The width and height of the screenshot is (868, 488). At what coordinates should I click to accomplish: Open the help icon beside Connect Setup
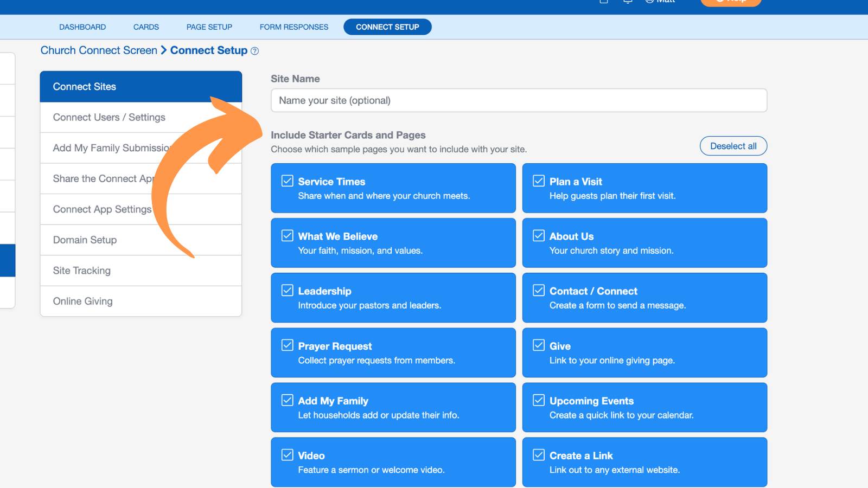(x=254, y=51)
